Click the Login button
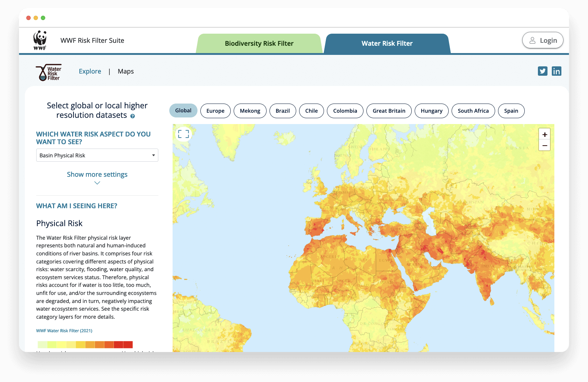Screen dimensions: 588x382 click(x=543, y=40)
